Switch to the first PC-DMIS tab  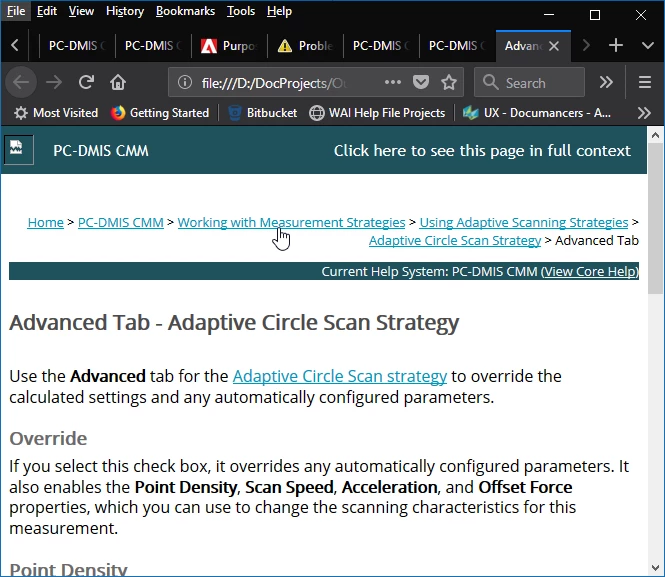pos(77,46)
